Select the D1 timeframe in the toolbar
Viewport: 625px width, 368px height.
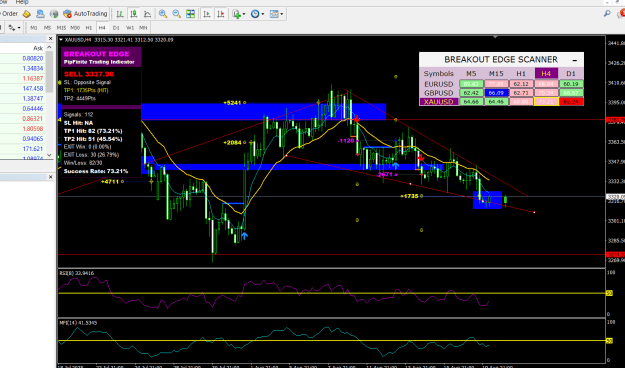pyautogui.click(x=116, y=28)
